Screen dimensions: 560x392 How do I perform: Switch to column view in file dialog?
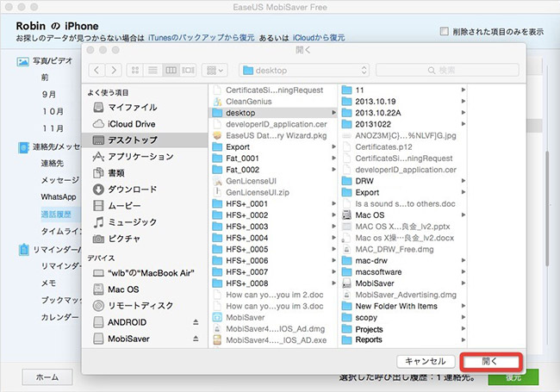(x=171, y=70)
